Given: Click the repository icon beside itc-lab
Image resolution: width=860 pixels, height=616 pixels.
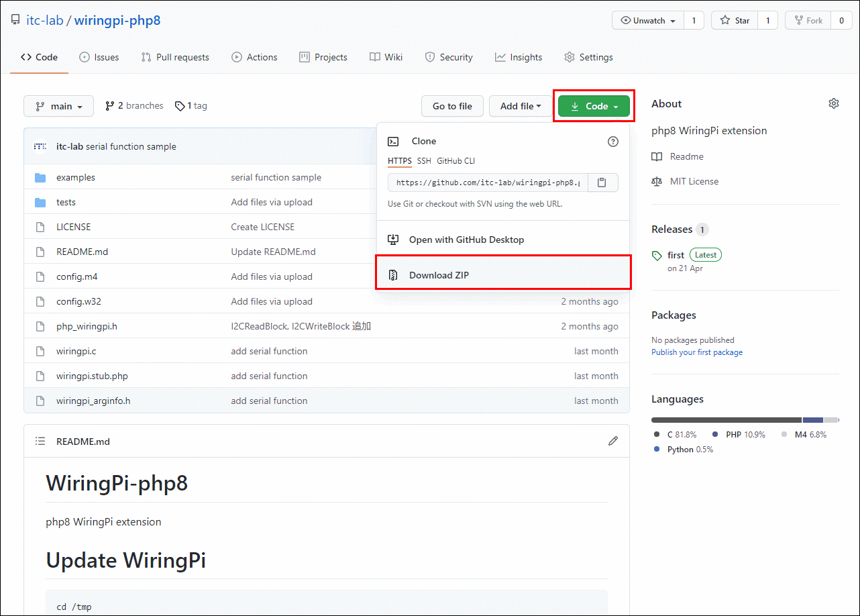Looking at the screenshot, I should (15, 20).
